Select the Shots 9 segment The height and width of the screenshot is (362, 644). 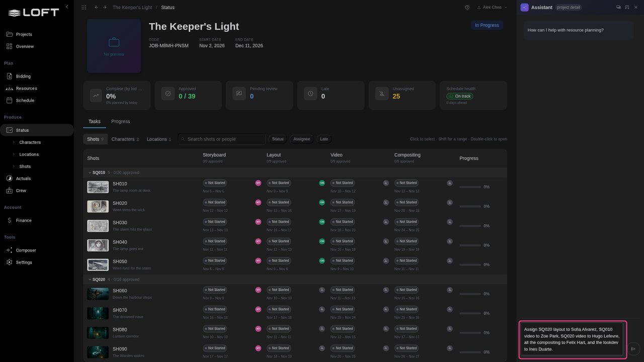point(95,139)
